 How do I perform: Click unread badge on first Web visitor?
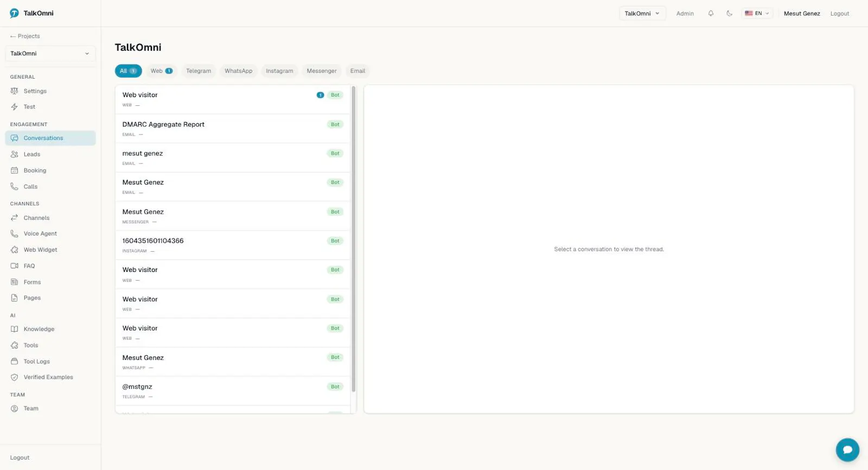(x=320, y=95)
